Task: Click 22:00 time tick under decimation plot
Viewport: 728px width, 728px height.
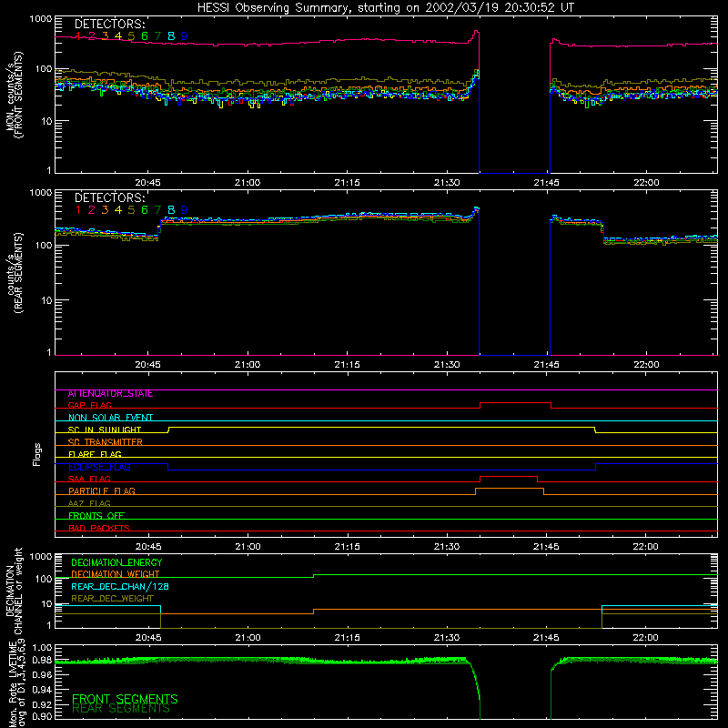Action: coord(646,638)
